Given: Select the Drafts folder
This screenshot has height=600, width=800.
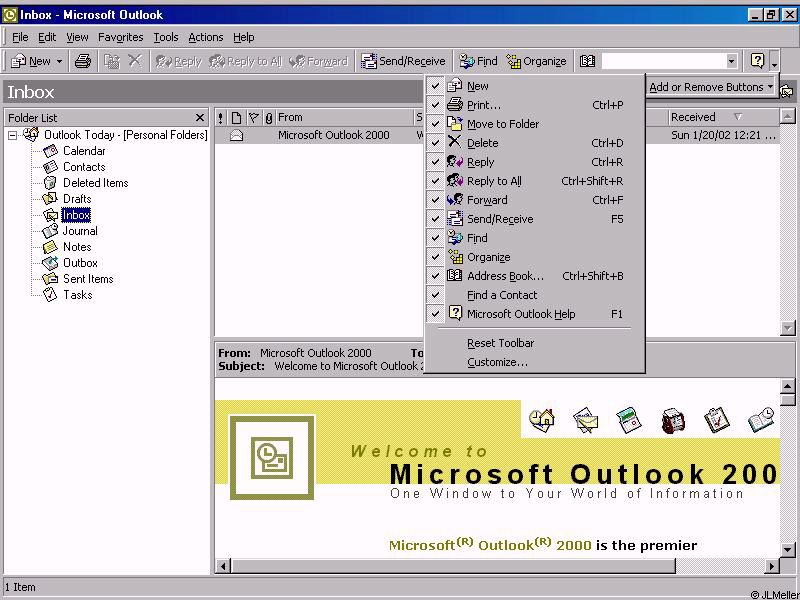Looking at the screenshot, I should click(77, 199).
